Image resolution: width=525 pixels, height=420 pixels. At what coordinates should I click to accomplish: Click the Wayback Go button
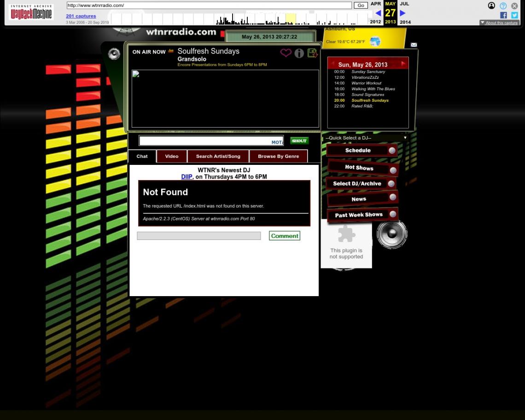pyautogui.click(x=361, y=6)
